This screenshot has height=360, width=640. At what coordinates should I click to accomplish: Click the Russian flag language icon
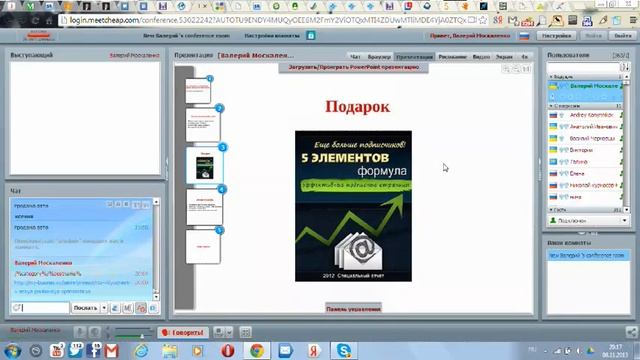pos(524,36)
